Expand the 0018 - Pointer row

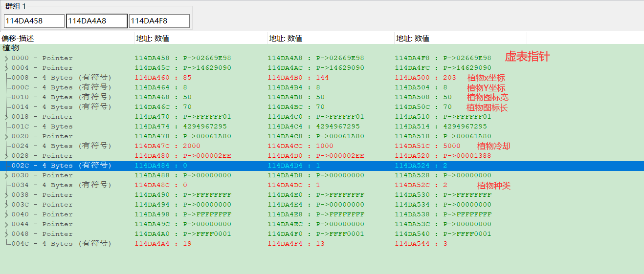point(6,117)
